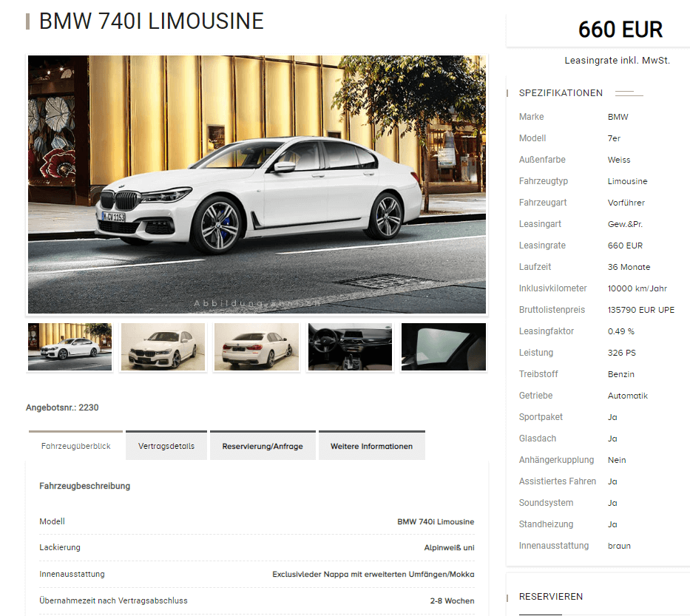Viewport: 690px width, 616px height.
Task: Select the "Leasingrate inkl. MwSt." caption
Action: (617, 61)
